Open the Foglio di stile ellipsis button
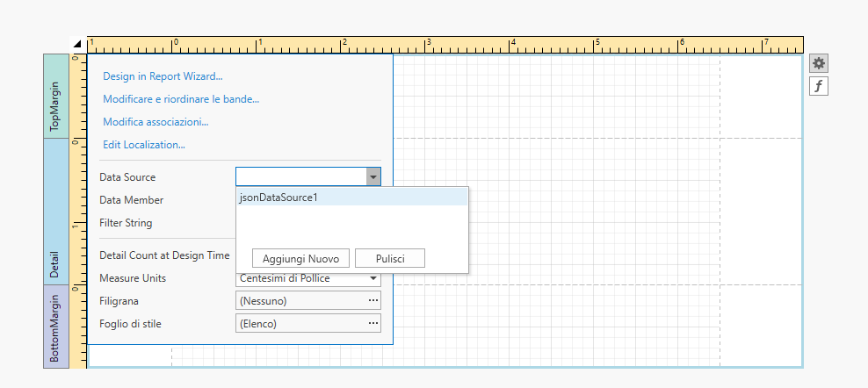This screenshot has width=868, height=388. [x=373, y=323]
